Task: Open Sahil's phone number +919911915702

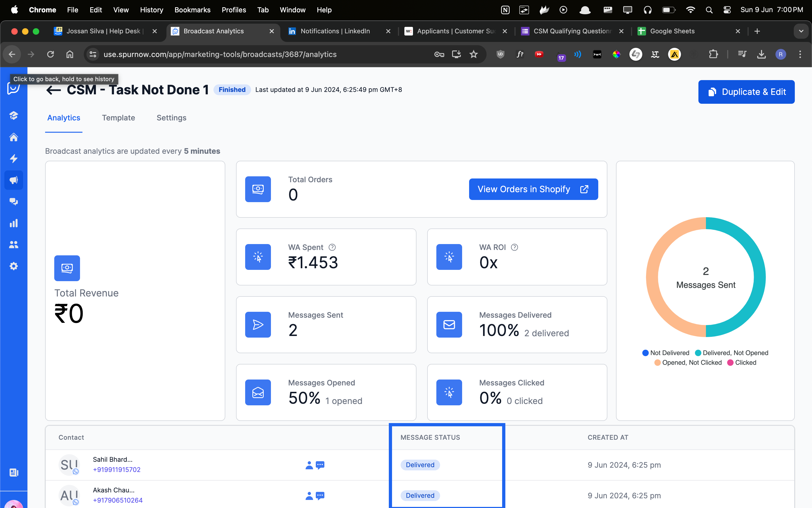Action: coord(117,470)
